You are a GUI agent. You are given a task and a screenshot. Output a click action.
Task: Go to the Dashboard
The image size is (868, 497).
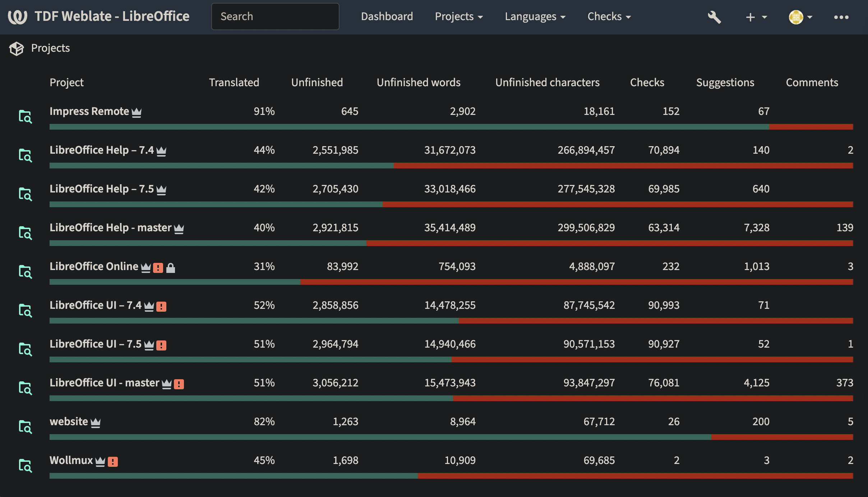click(x=387, y=17)
